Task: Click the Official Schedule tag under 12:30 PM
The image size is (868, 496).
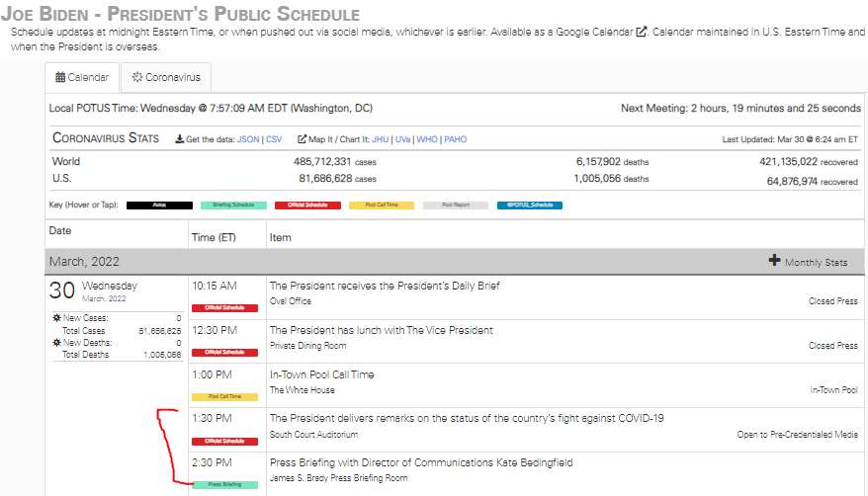Action: point(224,352)
